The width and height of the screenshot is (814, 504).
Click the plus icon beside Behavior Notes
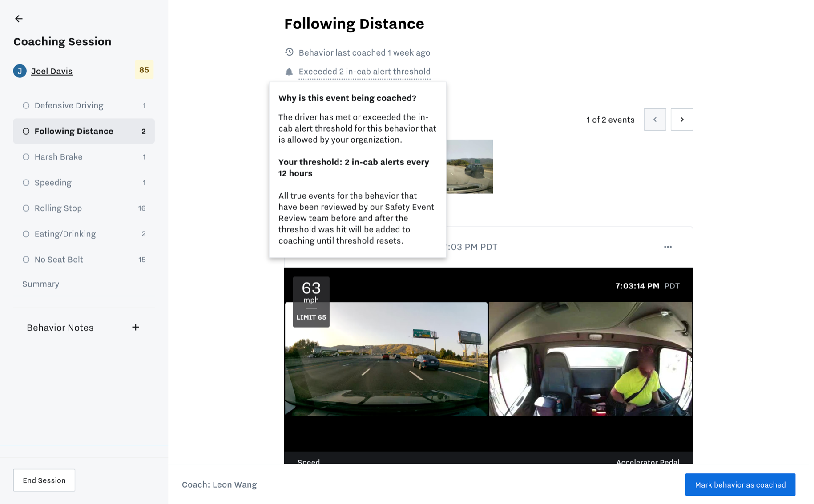[136, 327]
